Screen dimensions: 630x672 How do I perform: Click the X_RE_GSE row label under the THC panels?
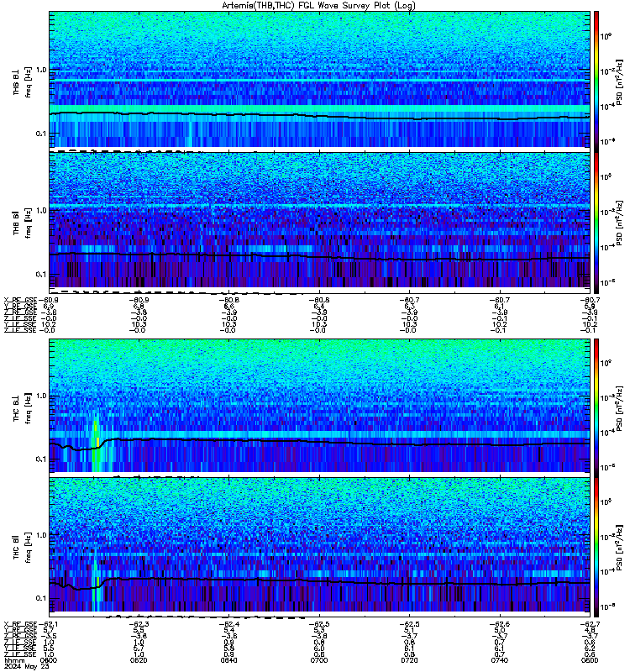point(20,624)
